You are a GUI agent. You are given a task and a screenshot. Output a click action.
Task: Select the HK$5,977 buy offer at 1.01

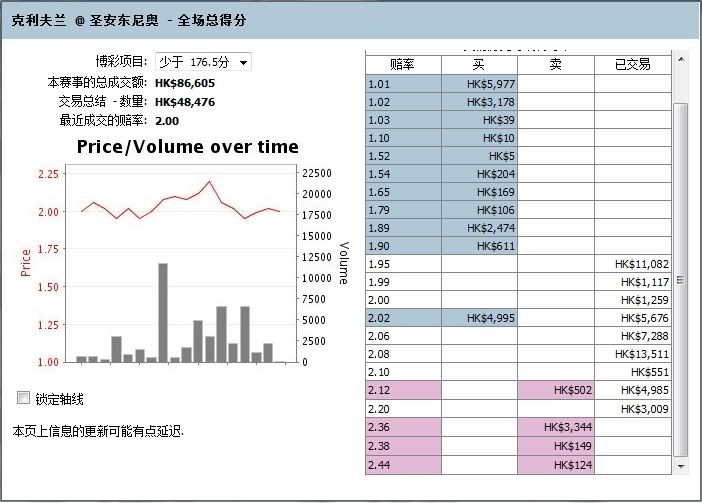[480, 84]
